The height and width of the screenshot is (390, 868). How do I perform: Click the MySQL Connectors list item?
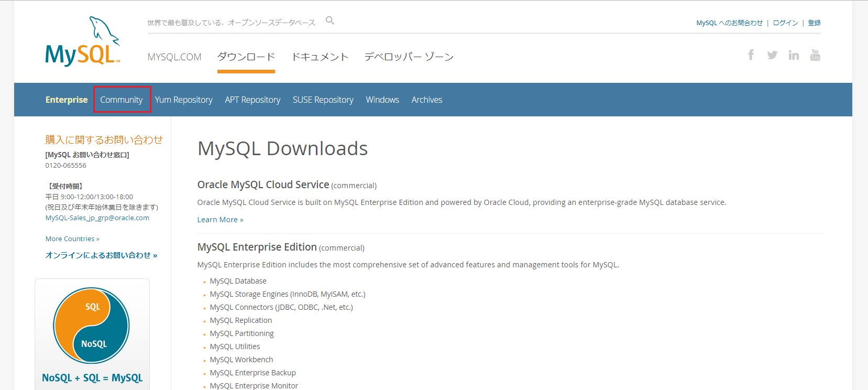[281, 307]
